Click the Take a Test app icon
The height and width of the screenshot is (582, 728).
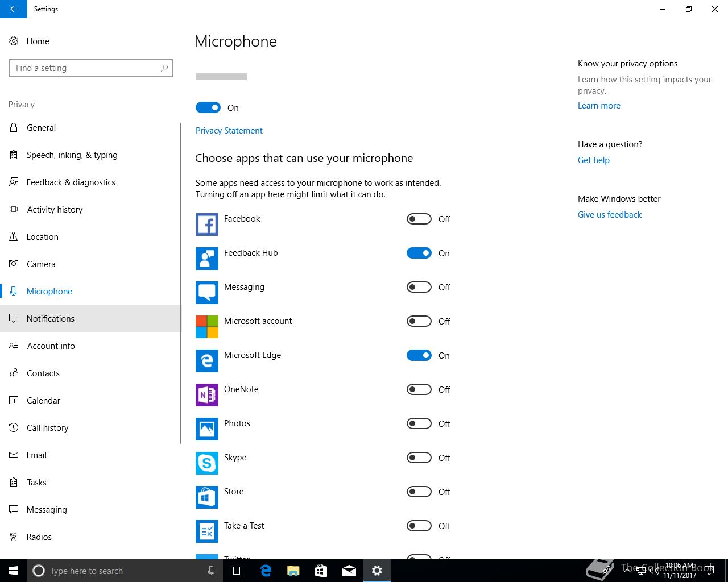click(207, 531)
